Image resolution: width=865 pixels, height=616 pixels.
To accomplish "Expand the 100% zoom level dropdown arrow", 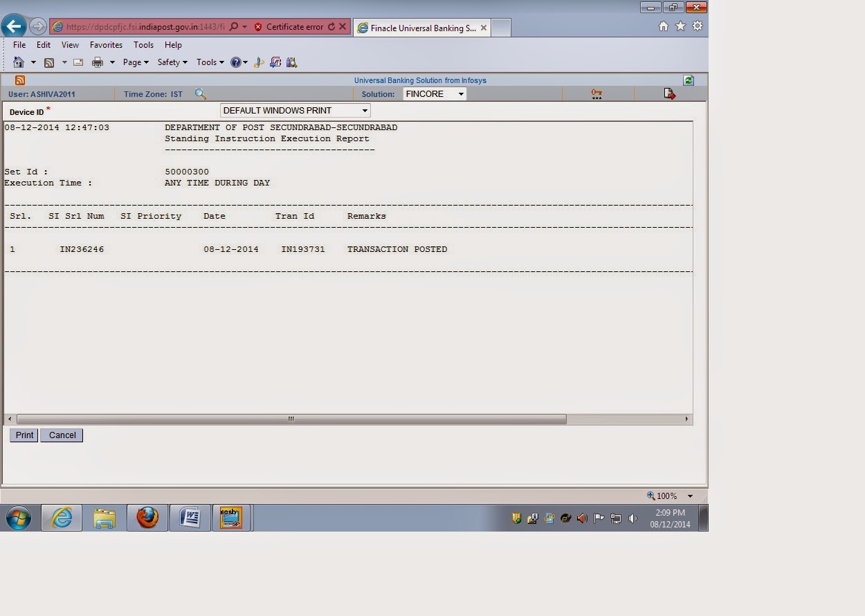I will (x=690, y=496).
